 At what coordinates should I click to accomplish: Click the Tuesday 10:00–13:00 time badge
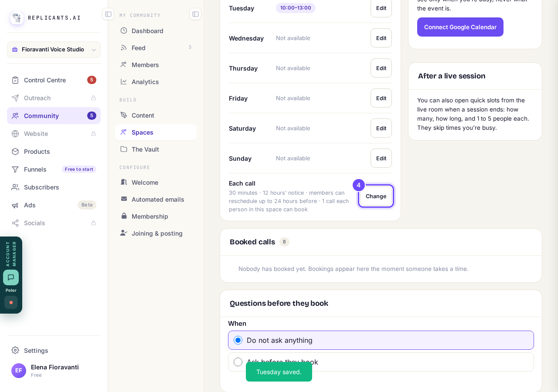[296, 8]
